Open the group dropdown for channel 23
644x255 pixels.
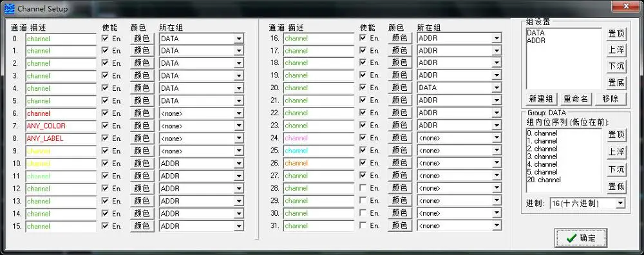[497, 125]
